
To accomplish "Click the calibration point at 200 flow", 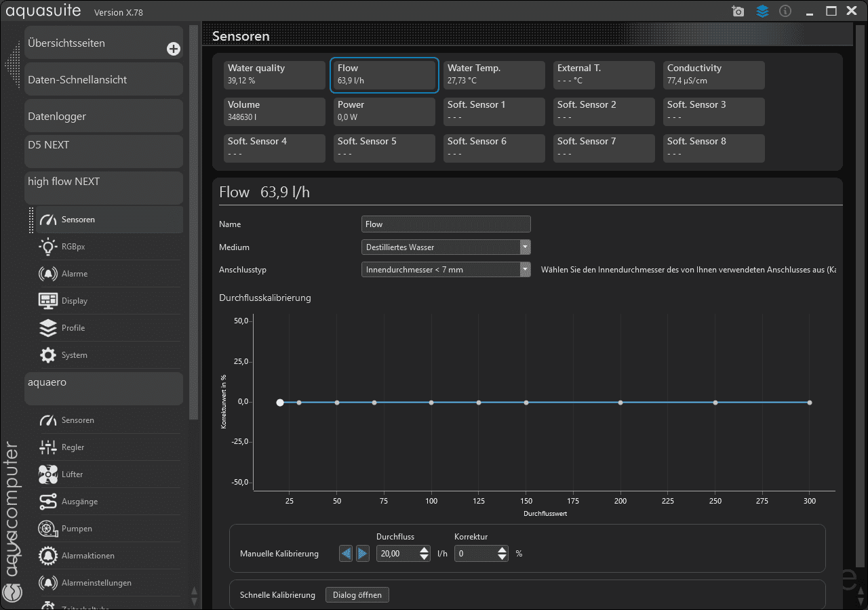I will tap(620, 403).
